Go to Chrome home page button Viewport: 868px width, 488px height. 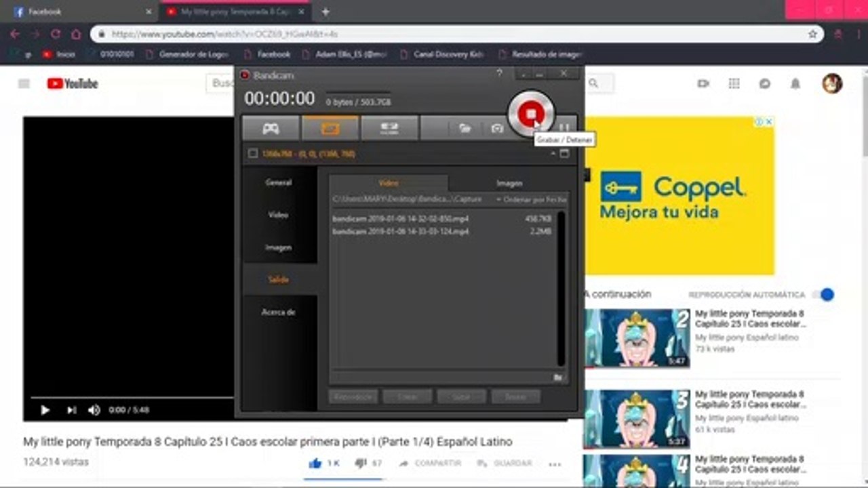(x=76, y=34)
